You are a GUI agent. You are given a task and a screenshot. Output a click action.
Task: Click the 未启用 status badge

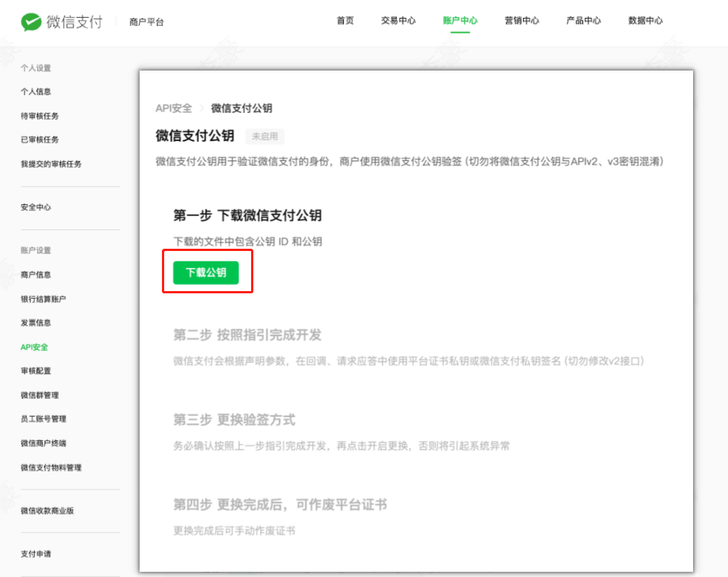264,137
